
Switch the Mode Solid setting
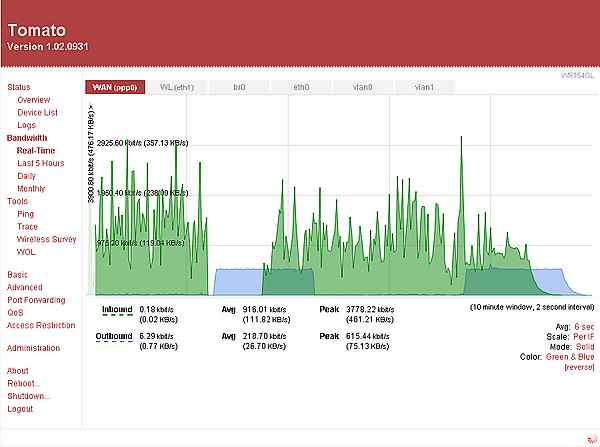[582, 346]
